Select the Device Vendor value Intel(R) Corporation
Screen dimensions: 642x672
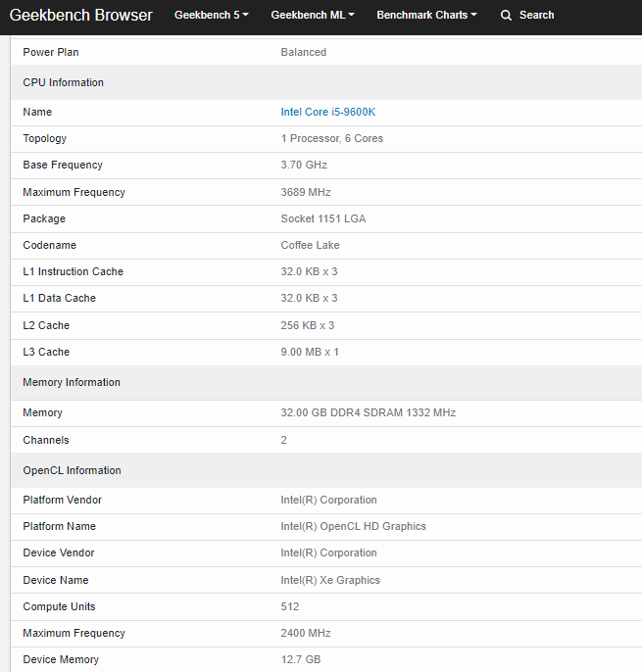point(329,552)
